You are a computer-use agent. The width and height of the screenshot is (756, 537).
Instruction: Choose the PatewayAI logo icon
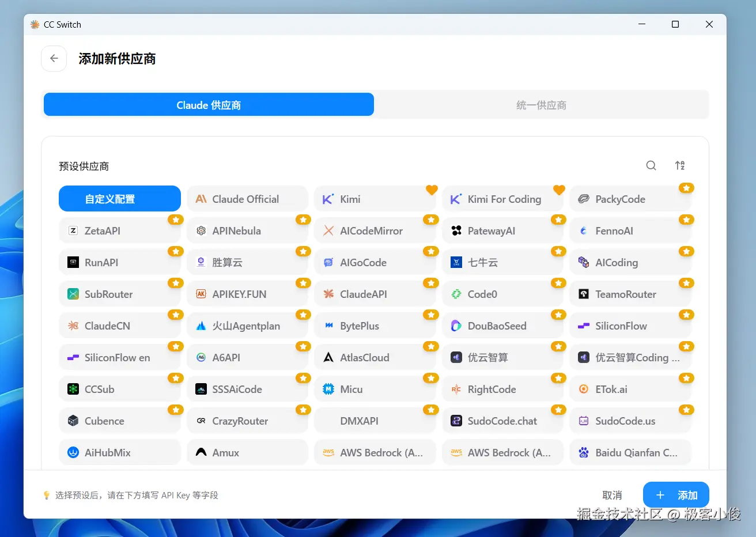[456, 230]
